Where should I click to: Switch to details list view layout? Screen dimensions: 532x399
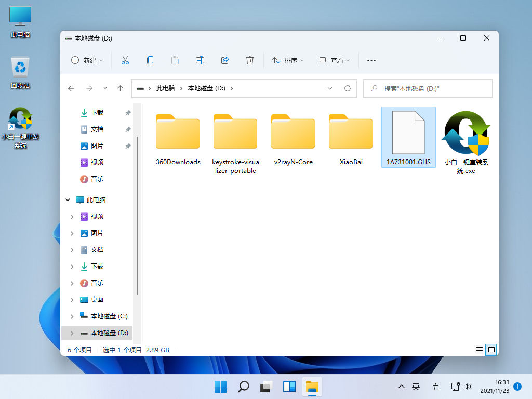480,350
